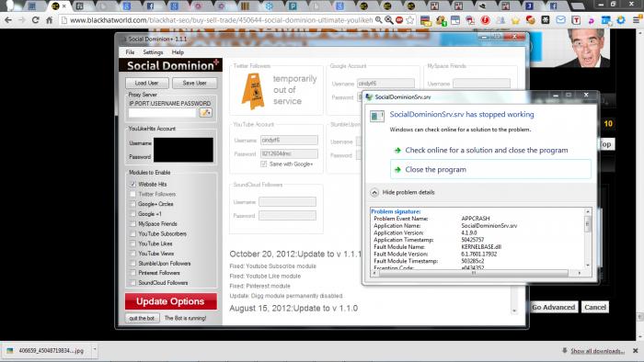
Task: Switch to the snowflake icon browser tab
Action: pos(269,6)
